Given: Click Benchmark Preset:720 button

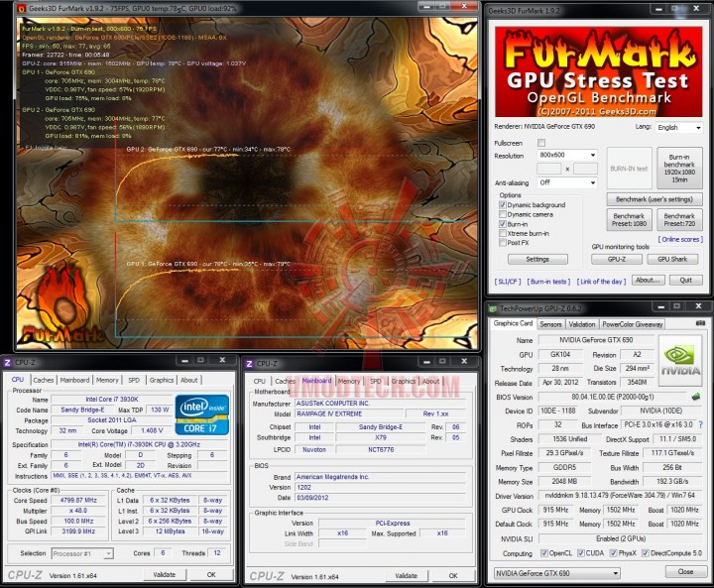Looking at the screenshot, I should 679,219.
